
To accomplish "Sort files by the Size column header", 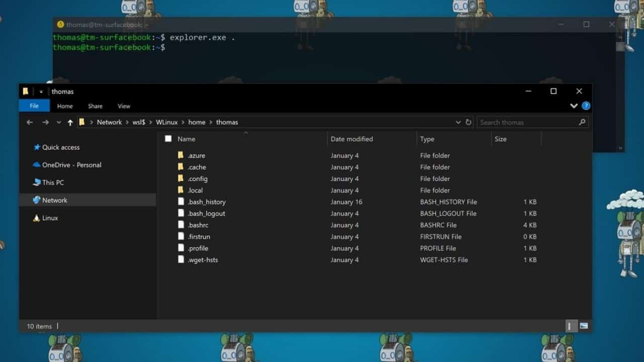I will (x=501, y=139).
